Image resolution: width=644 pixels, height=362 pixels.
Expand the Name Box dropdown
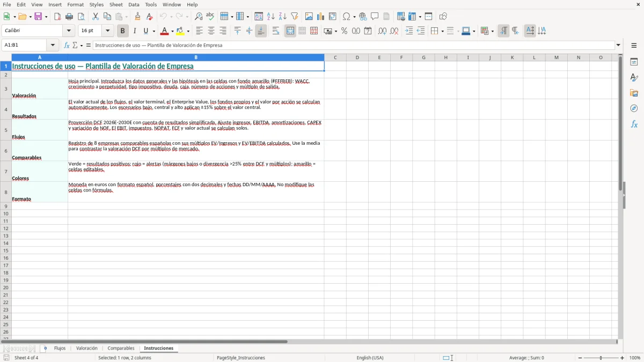(x=53, y=46)
